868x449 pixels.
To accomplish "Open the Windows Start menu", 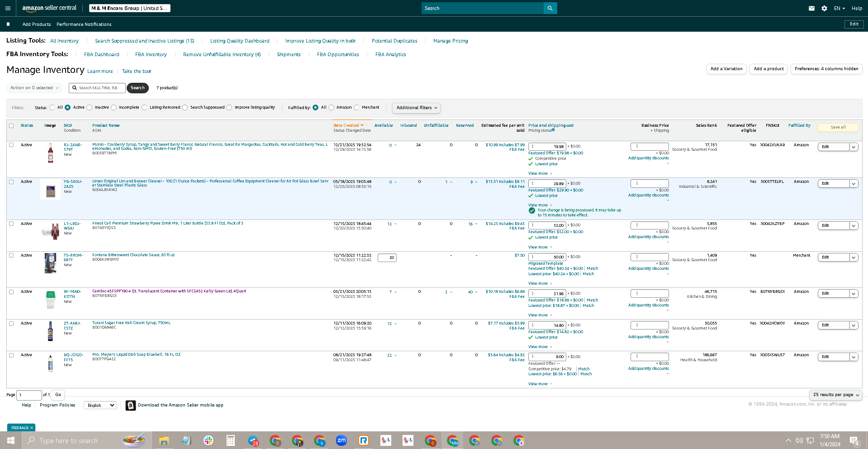I will (x=11, y=440).
